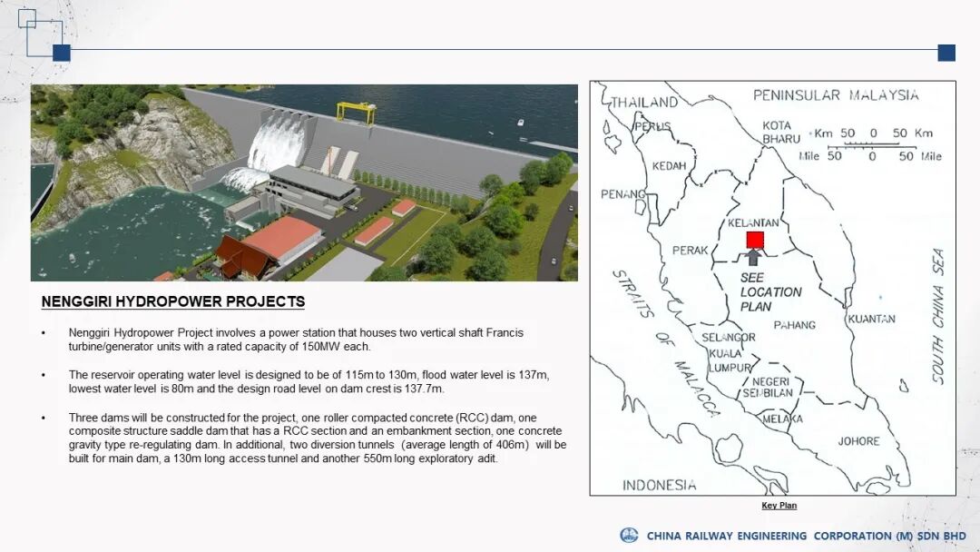Click the 'PAHANG' map label
980x552 pixels.
click(794, 325)
